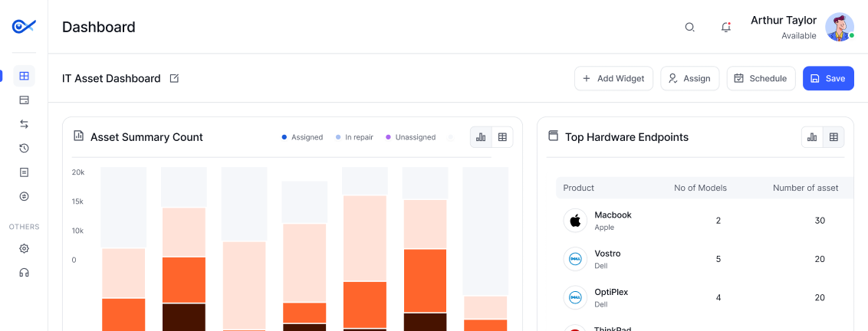Open the document list icon in the sidebar

(24, 172)
